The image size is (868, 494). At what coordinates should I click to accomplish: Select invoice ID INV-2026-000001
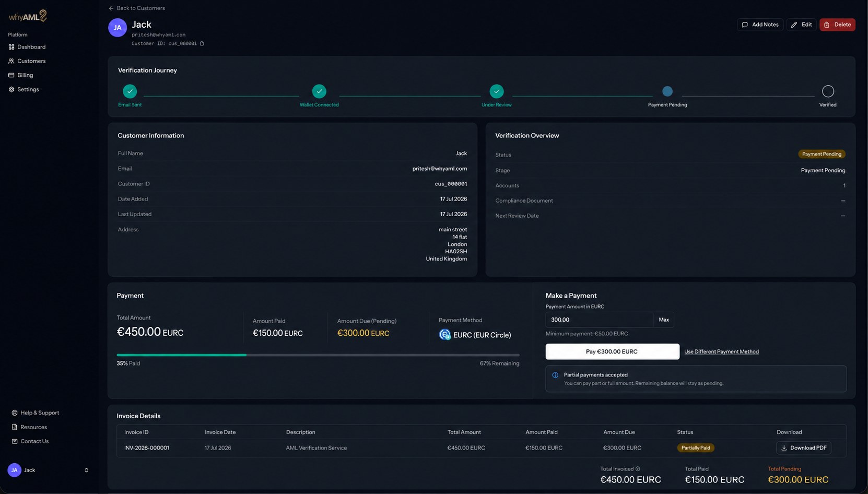[147, 448]
